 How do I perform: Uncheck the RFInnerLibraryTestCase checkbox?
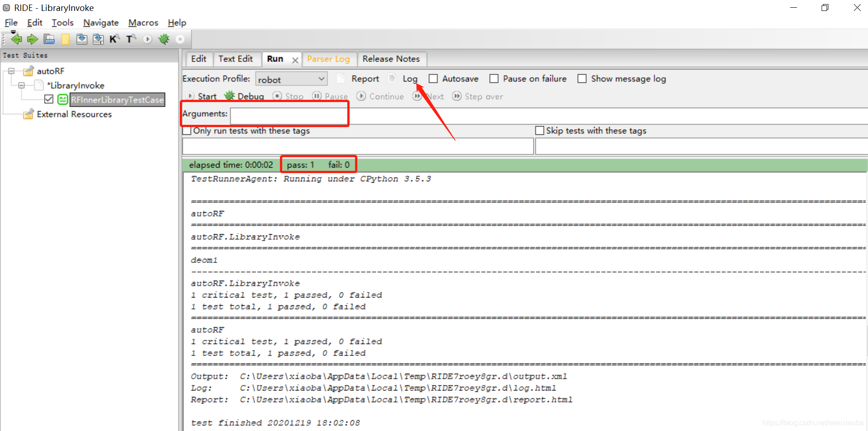[x=49, y=99]
